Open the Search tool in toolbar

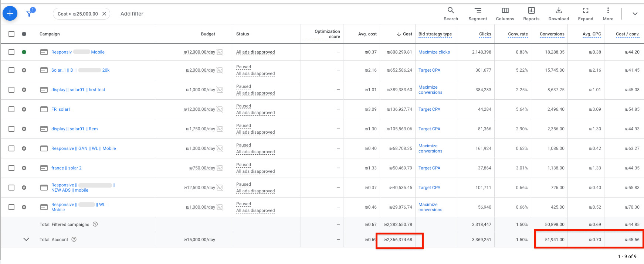451,14
